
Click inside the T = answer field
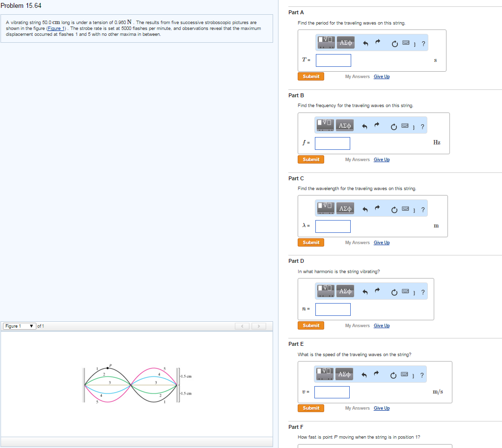pyautogui.click(x=333, y=60)
